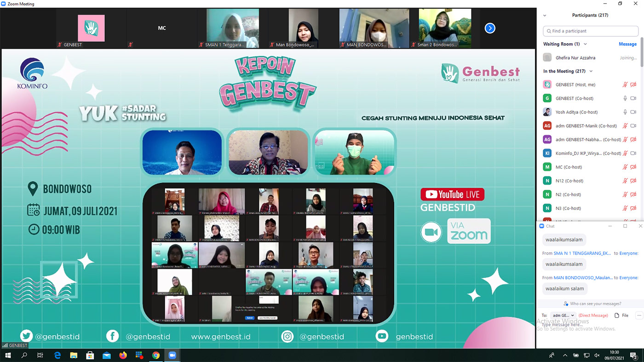Click sender SMA N 1 TENGGARANG_EK name
Image resolution: width=644 pixels, height=362 pixels.
[582, 253]
